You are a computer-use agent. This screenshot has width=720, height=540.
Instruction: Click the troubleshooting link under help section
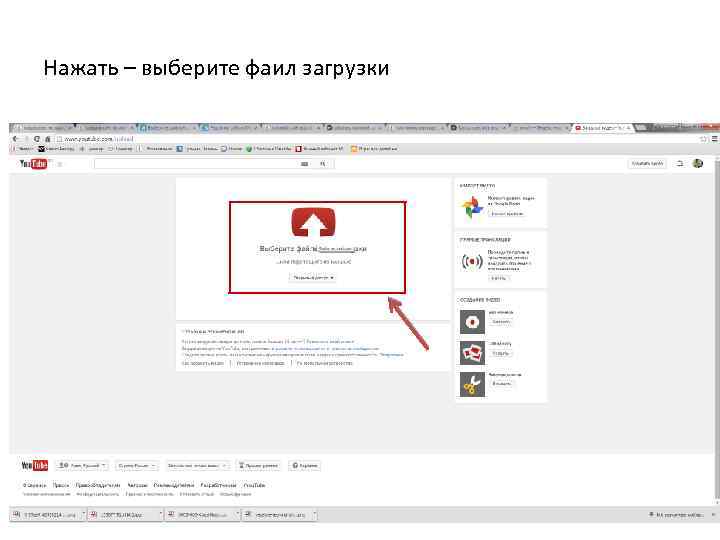coord(260,363)
